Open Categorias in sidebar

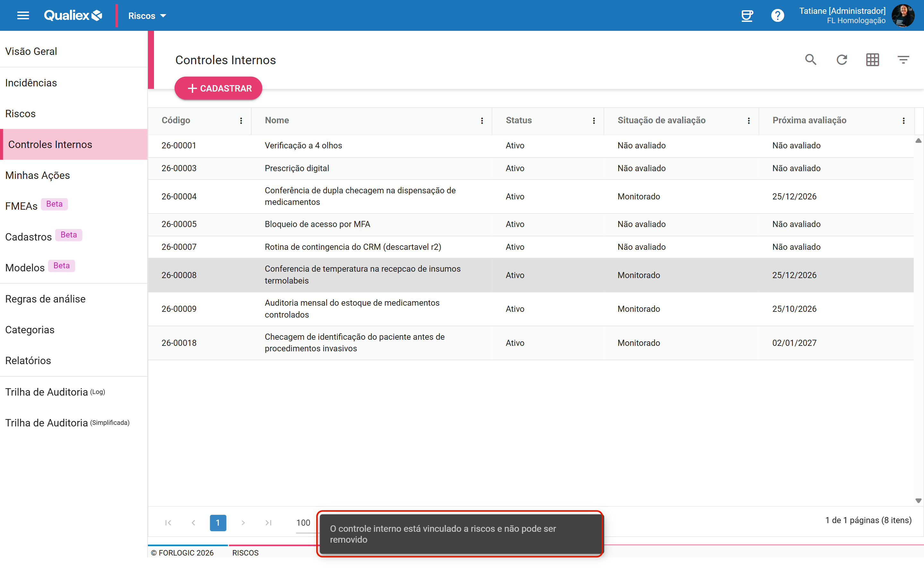tap(74, 330)
